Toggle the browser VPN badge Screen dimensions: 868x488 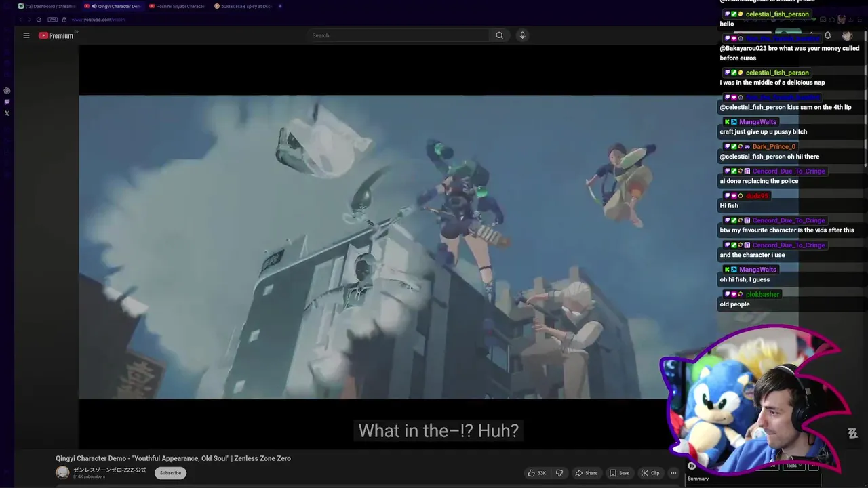pos(53,19)
